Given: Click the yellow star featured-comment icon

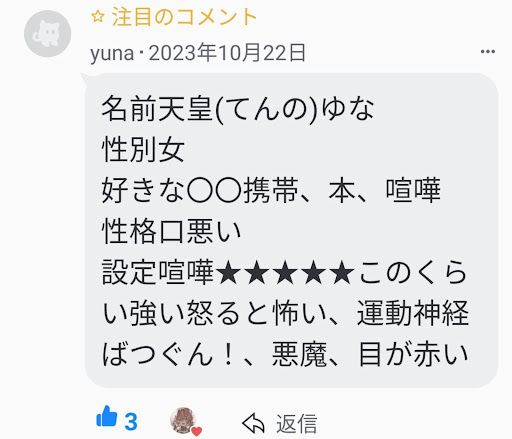Looking at the screenshot, I should [x=98, y=16].
